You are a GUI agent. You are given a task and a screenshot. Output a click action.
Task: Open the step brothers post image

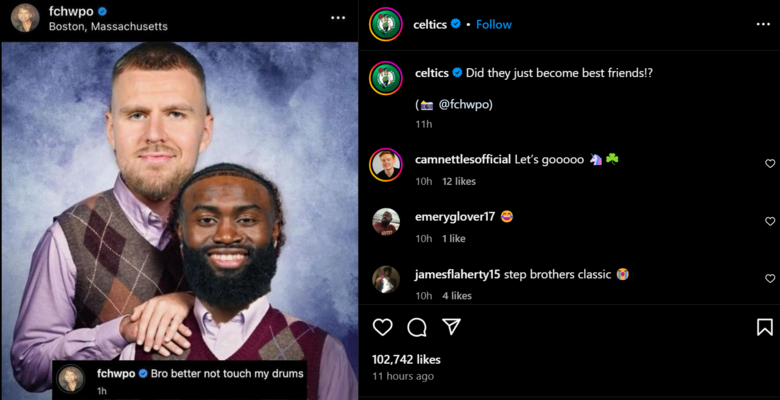pos(180,200)
